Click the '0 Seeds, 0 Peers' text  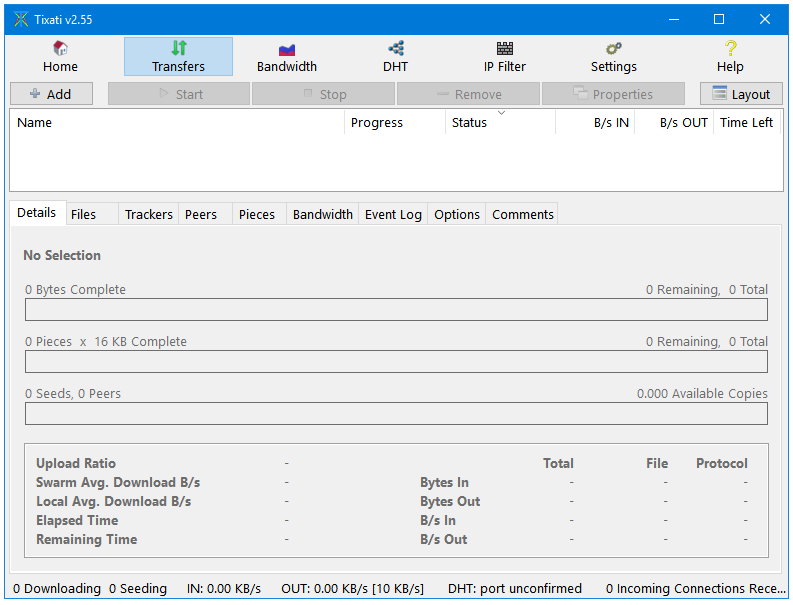(73, 394)
